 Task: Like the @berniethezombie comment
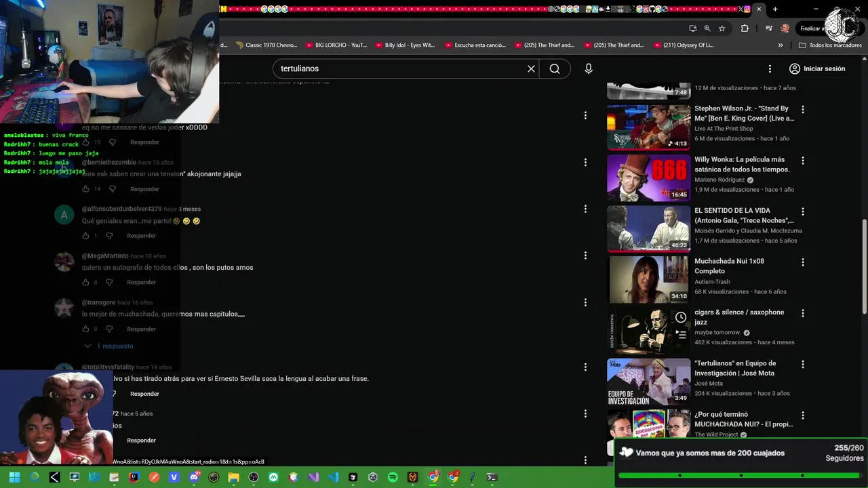(85, 189)
